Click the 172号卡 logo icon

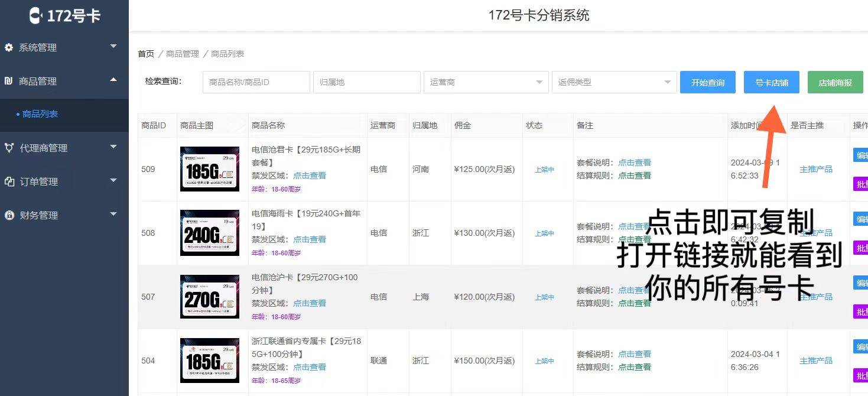click(37, 15)
